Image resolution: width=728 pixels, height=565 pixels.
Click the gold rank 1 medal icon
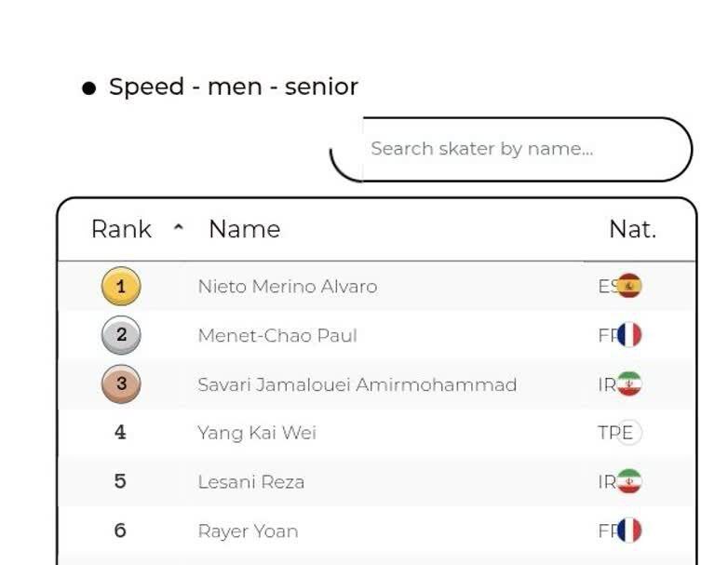pyautogui.click(x=120, y=287)
